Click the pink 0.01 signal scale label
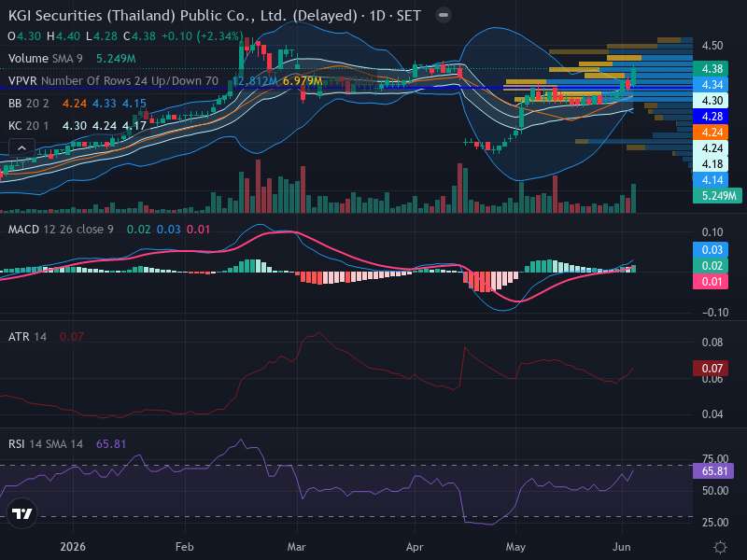The height and width of the screenshot is (560, 747). point(711,282)
